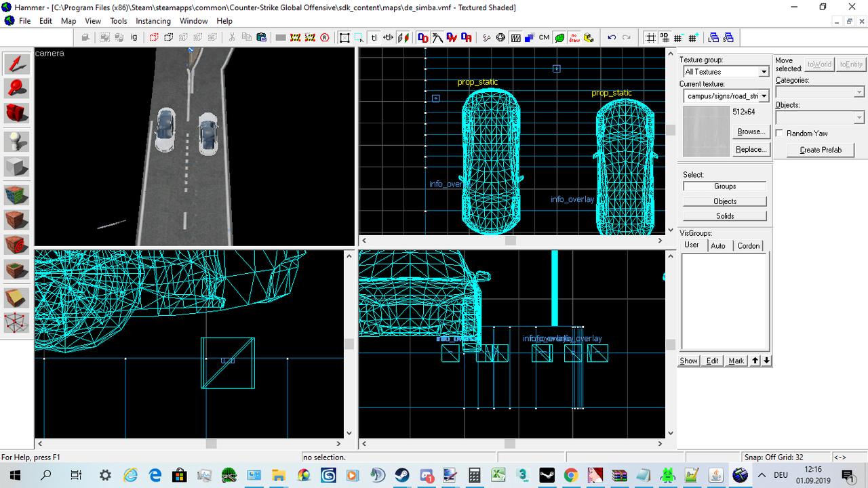Click the camera viewport label
Viewport: 868px width, 488px height.
click(x=50, y=54)
